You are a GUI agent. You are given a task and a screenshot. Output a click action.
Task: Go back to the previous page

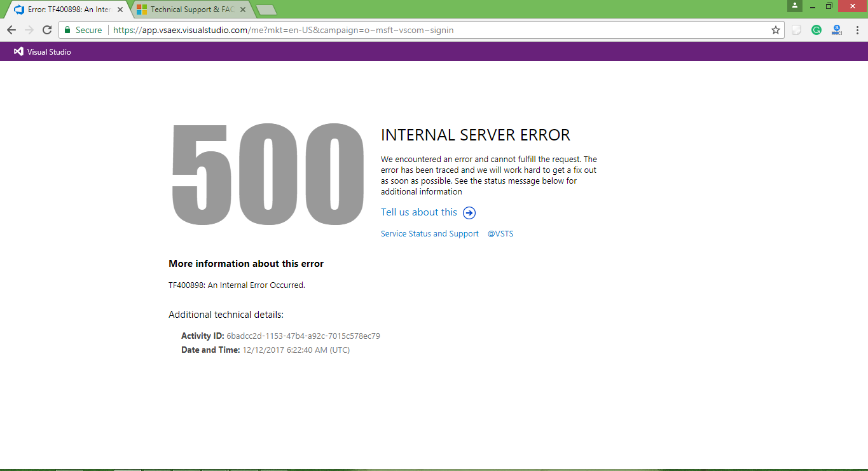11,30
